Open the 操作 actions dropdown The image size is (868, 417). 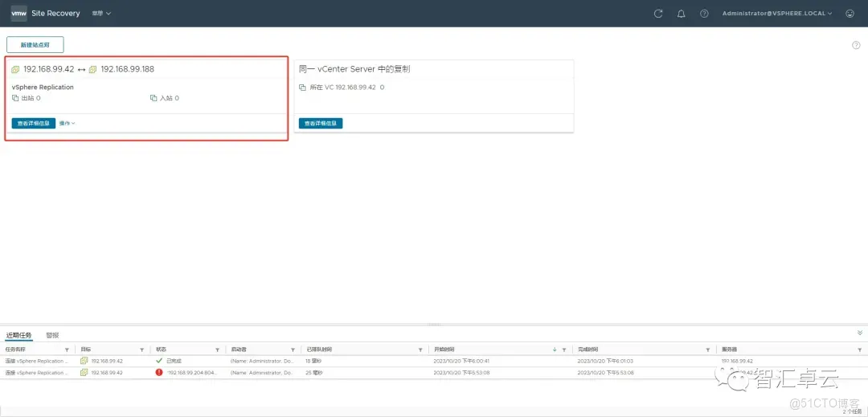(67, 123)
